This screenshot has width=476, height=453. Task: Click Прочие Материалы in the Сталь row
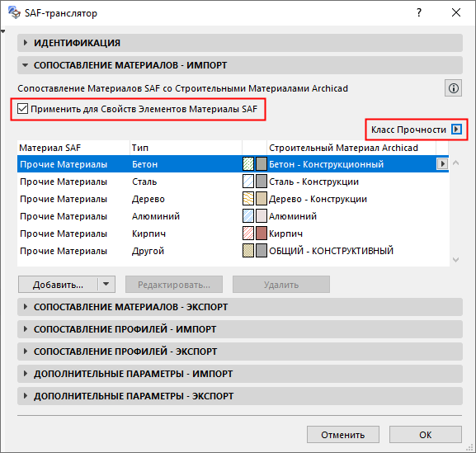64,182
